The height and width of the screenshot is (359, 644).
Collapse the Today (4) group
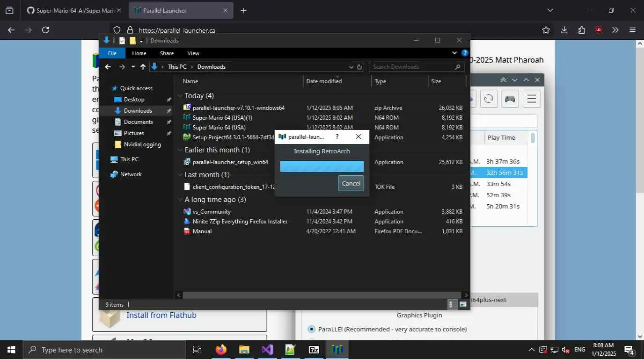[x=180, y=96]
